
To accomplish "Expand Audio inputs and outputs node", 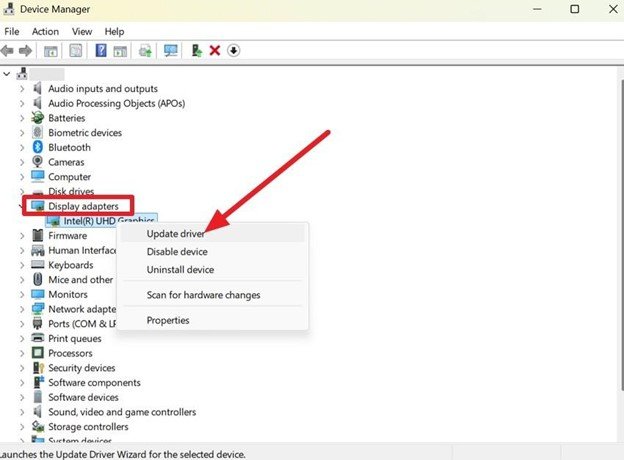I will (x=22, y=88).
